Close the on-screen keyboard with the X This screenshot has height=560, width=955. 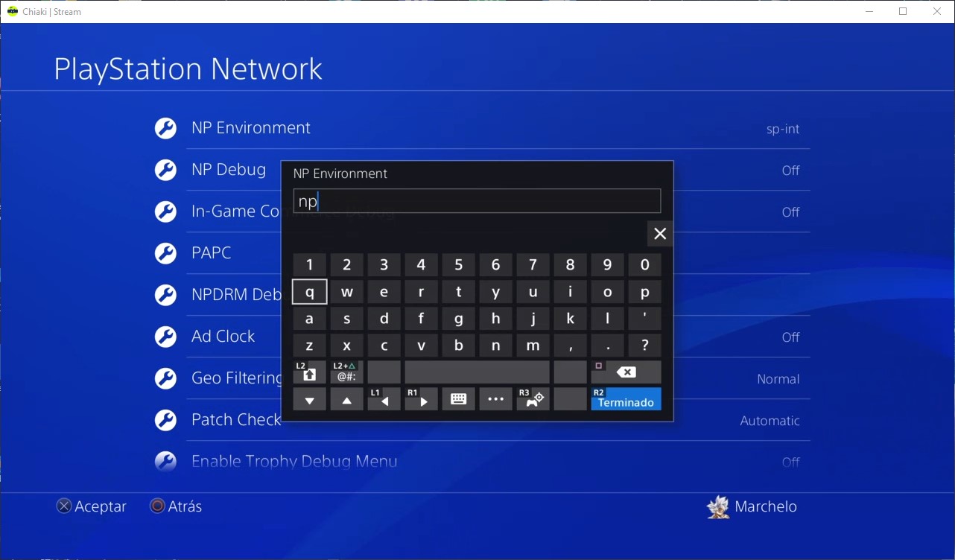click(660, 234)
